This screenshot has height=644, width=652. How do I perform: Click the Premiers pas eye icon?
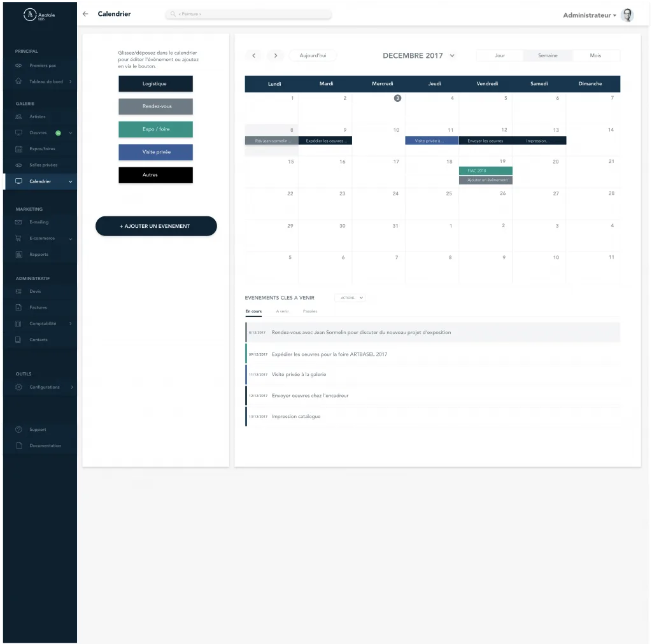pos(18,66)
